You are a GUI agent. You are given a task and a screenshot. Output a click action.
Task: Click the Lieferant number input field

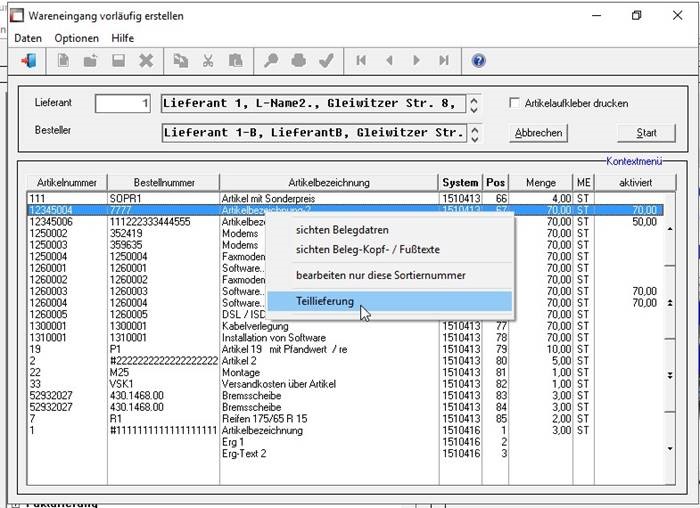(123, 104)
